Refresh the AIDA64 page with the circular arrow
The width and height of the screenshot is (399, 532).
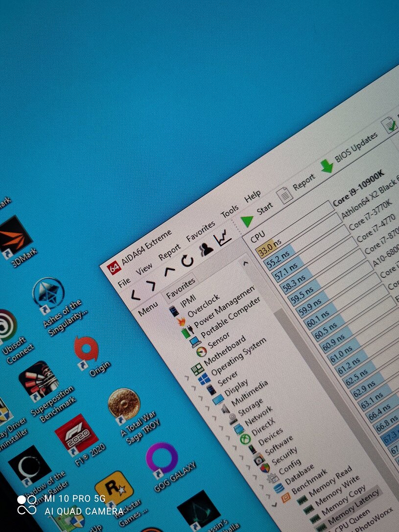click(x=187, y=261)
